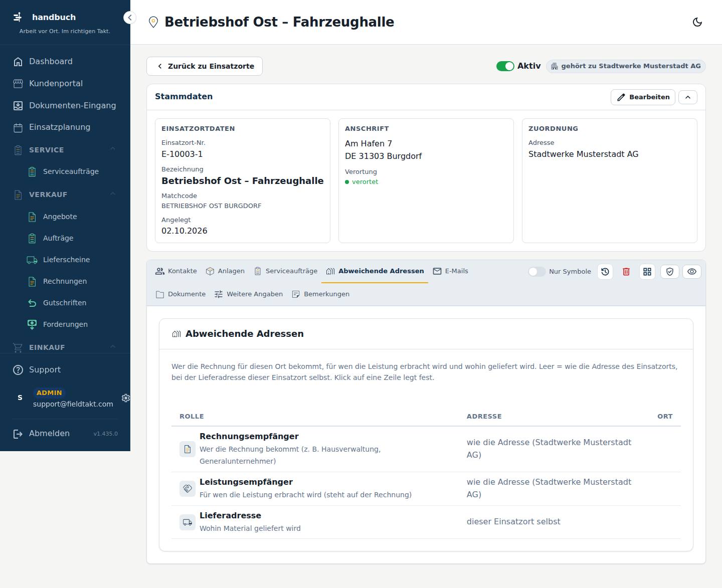Toggle dark mode moon icon

[x=697, y=22]
